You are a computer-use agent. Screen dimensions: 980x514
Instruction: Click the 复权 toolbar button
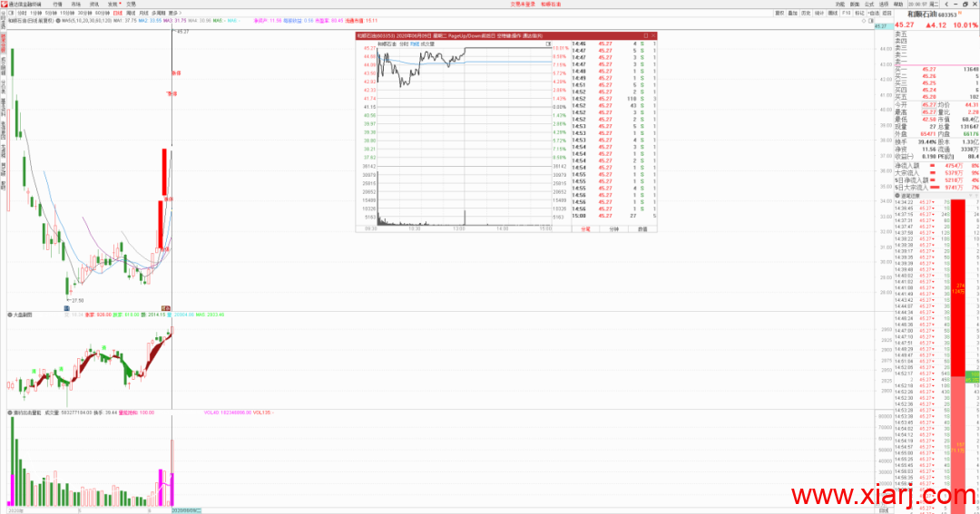click(779, 13)
